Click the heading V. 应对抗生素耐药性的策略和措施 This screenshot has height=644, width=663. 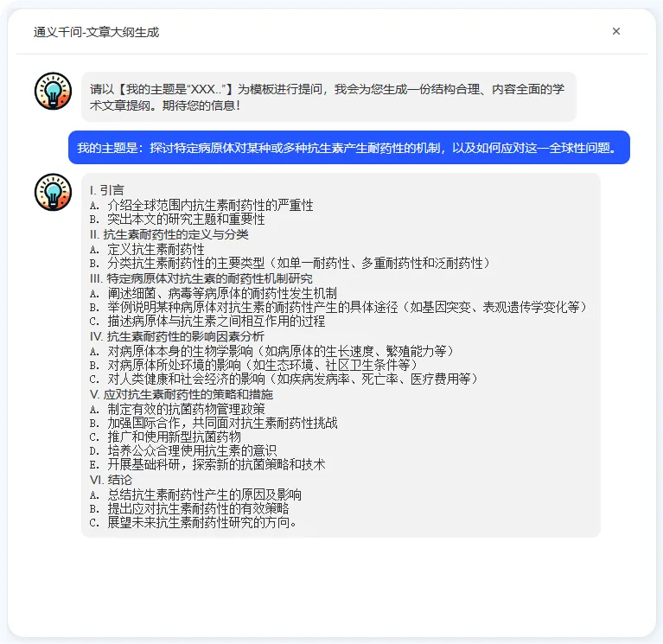point(181,394)
